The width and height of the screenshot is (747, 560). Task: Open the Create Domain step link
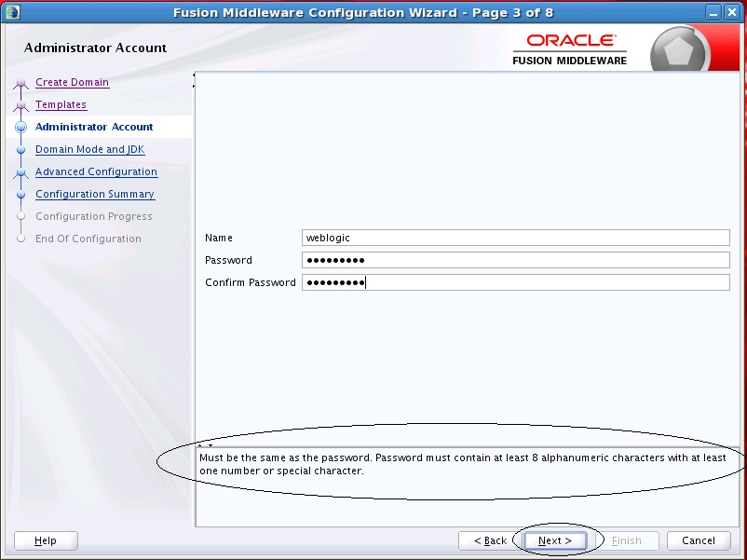[x=72, y=82]
